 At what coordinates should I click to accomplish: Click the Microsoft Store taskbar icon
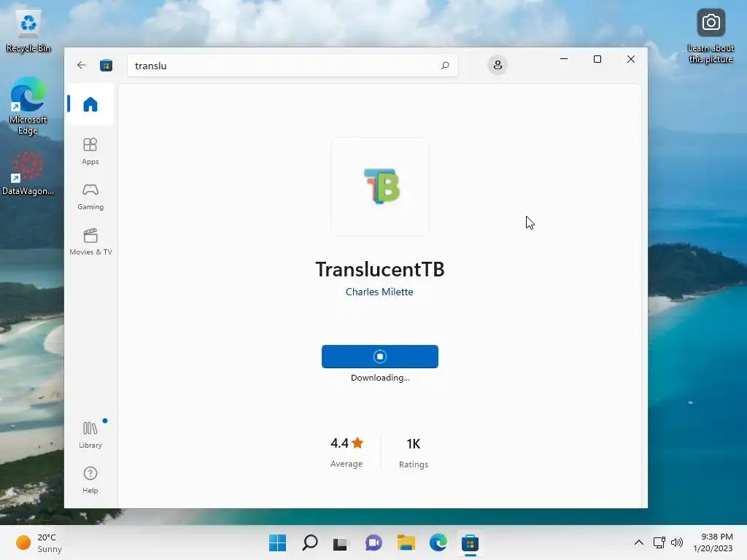[x=470, y=542]
